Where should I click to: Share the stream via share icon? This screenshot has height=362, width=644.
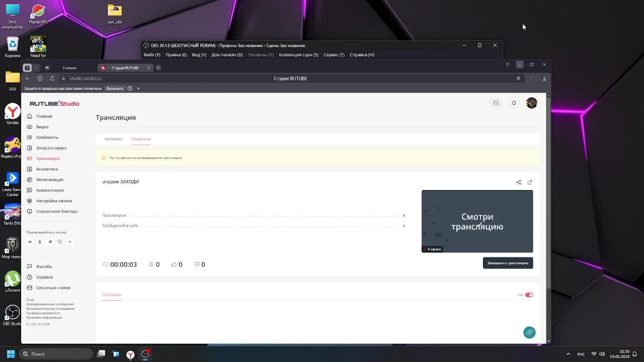pyautogui.click(x=519, y=182)
